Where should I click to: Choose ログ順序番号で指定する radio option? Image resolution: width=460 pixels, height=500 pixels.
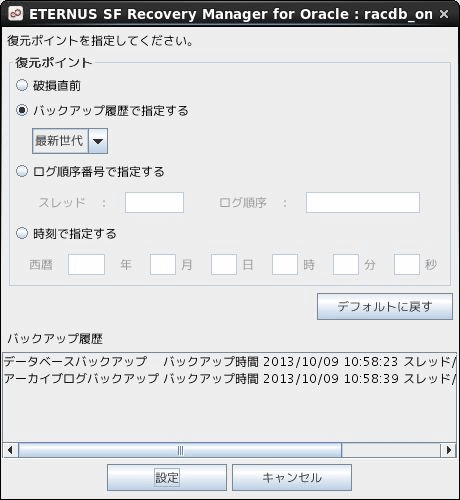coord(22,172)
